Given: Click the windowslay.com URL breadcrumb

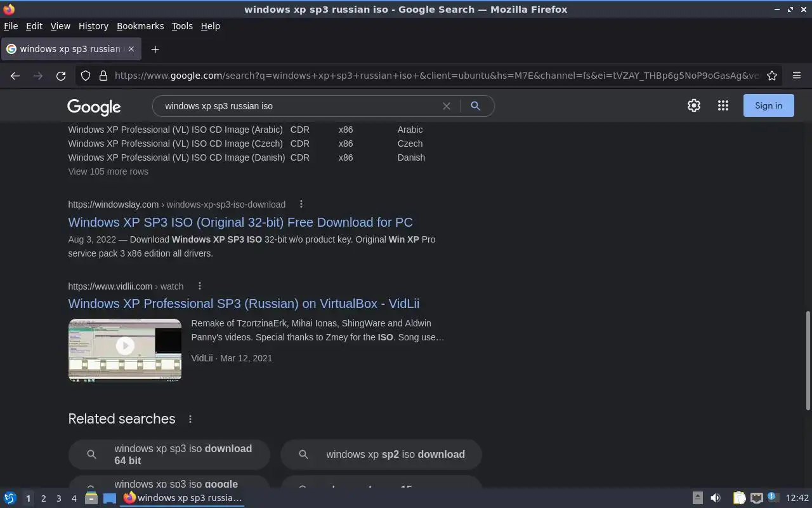Looking at the screenshot, I should [x=177, y=204].
